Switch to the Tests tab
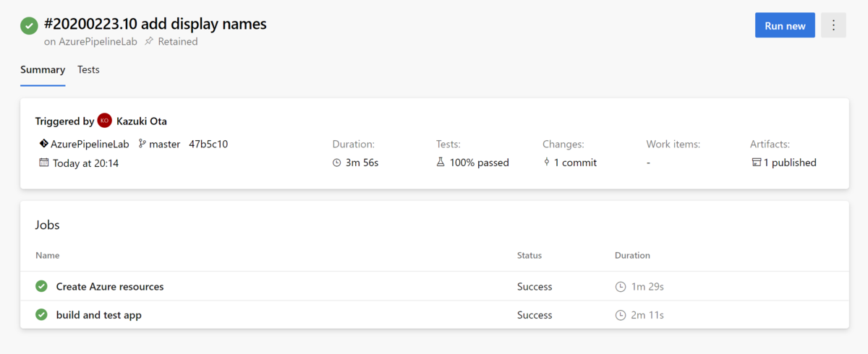This screenshot has height=354, width=868. tap(88, 70)
